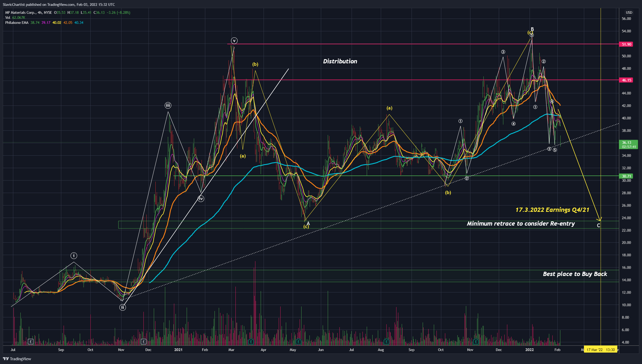Open the green earnings E marker in November 2021
Image resolution: width=642 pixels, height=364 pixels.
tap(476, 341)
